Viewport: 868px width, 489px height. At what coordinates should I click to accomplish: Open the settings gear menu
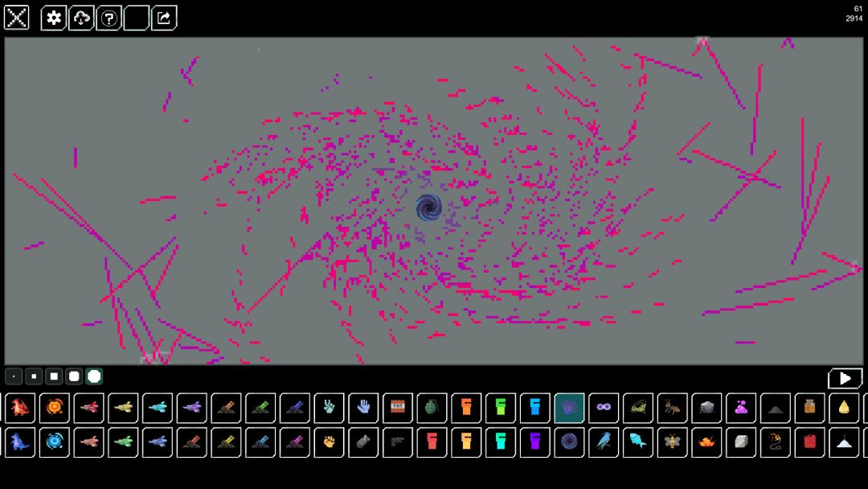tap(54, 18)
